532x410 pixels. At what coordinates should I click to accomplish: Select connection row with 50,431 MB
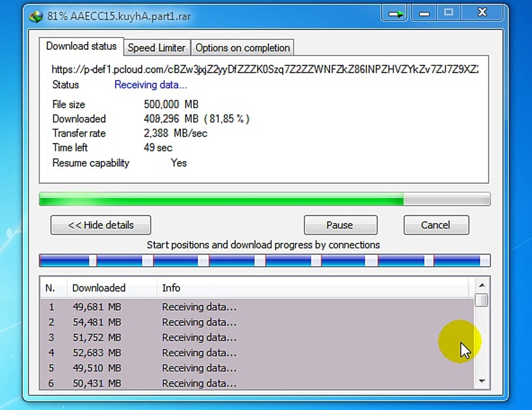(257, 383)
